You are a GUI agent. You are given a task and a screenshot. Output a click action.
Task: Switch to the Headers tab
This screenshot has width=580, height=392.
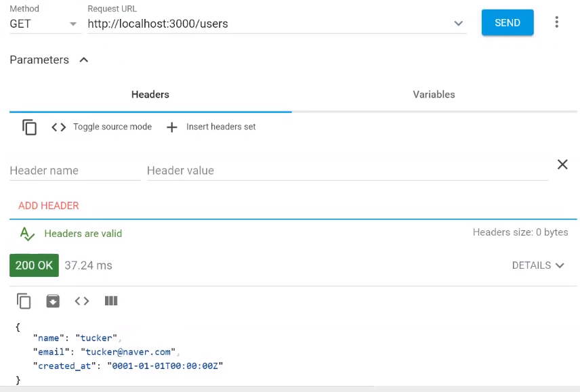(150, 95)
